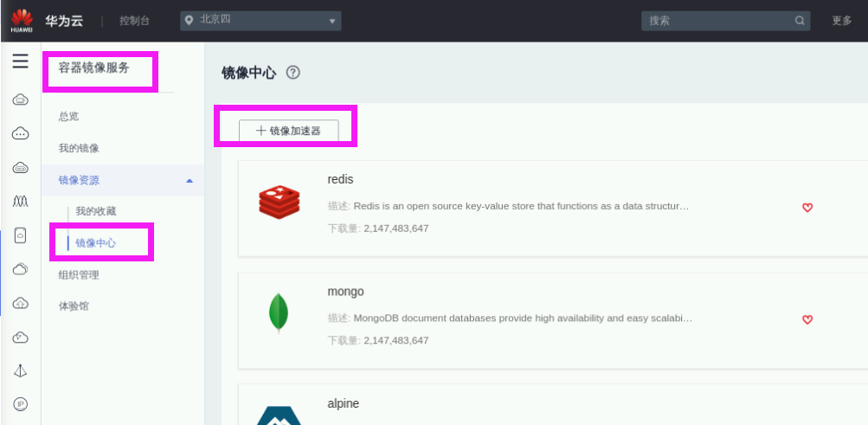Open 我的收藏 submenu item
Image resolution: width=868 pixels, height=425 pixels.
(x=96, y=211)
